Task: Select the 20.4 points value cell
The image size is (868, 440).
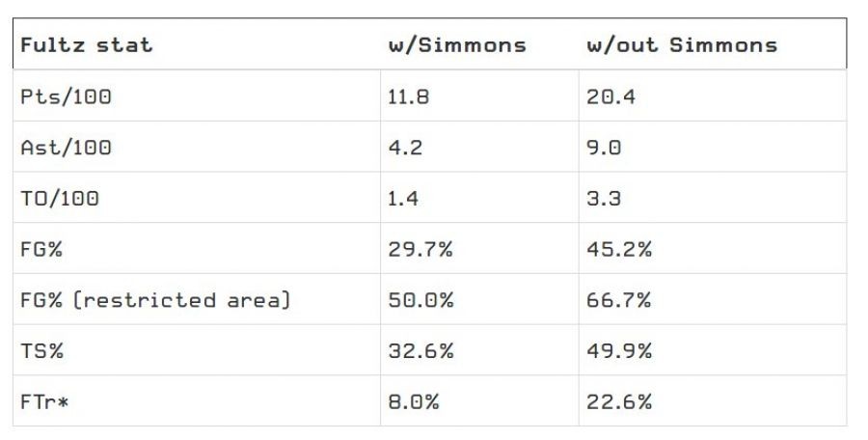Action: [611, 96]
